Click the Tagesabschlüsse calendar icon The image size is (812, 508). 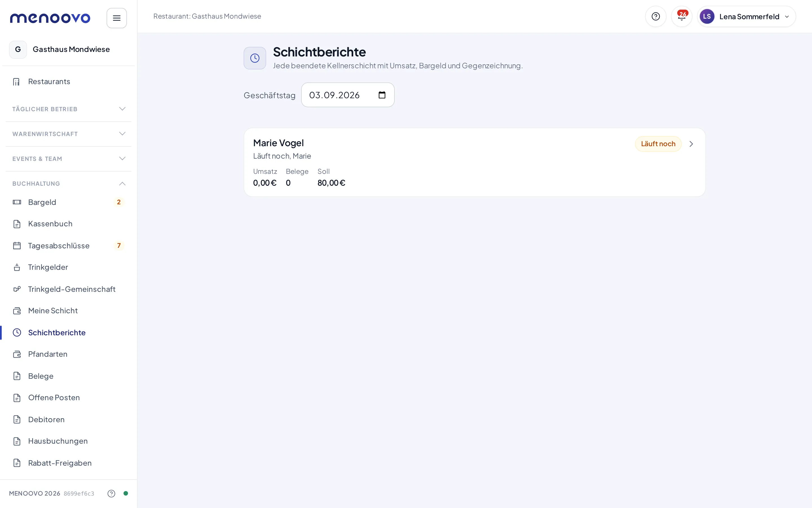[17, 246]
